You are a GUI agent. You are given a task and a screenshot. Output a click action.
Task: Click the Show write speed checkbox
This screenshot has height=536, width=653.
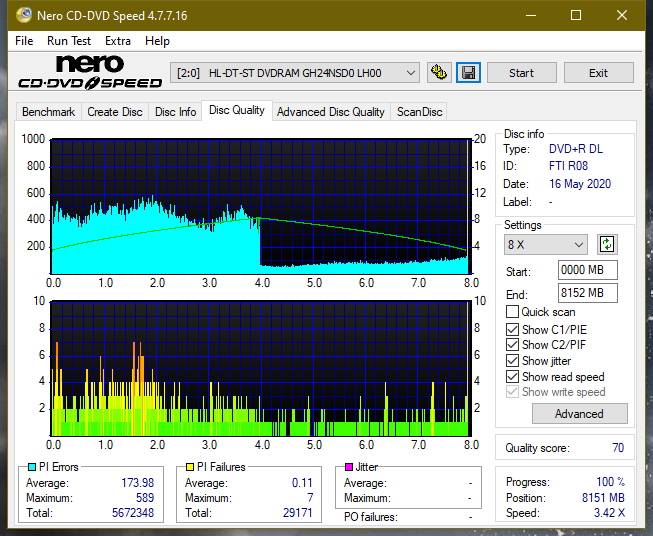tap(512, 392)
